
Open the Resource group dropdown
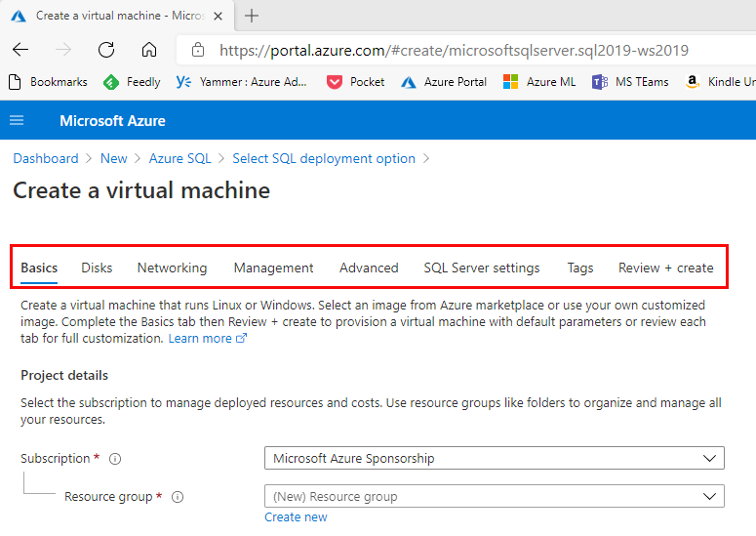click(x=495, y=496)
